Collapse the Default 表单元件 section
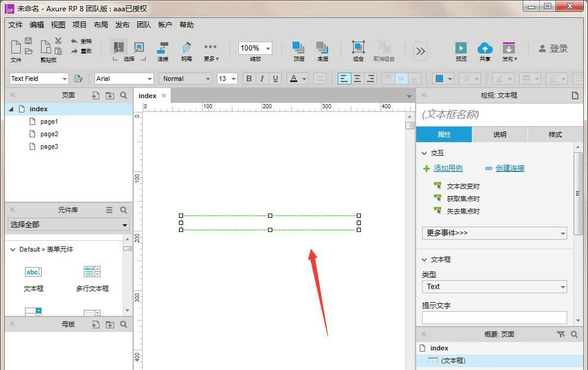588x370 pixels. tap(12, 250)
